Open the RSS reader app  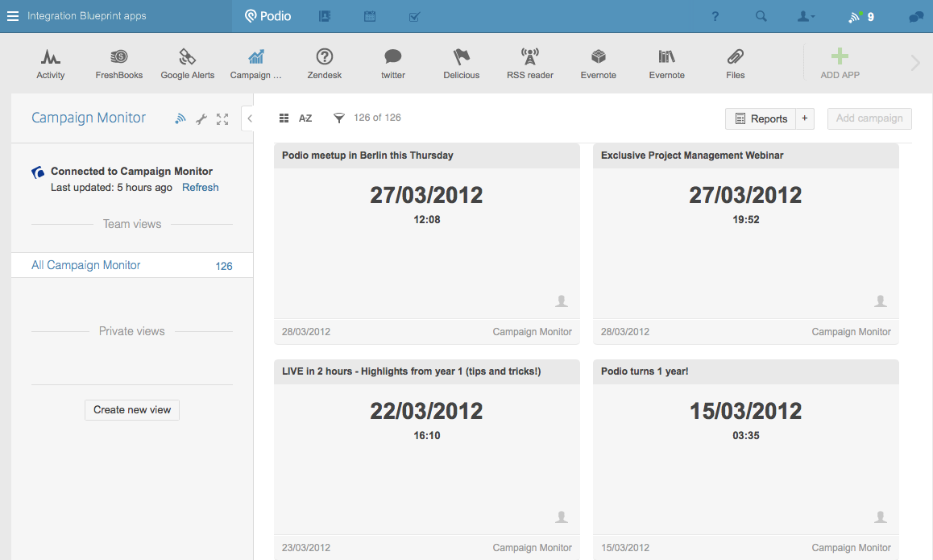pos(530,64)
